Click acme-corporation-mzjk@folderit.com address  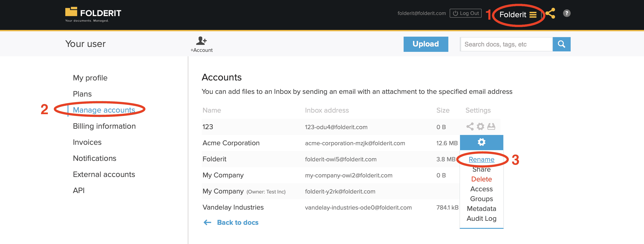[355, 143]
